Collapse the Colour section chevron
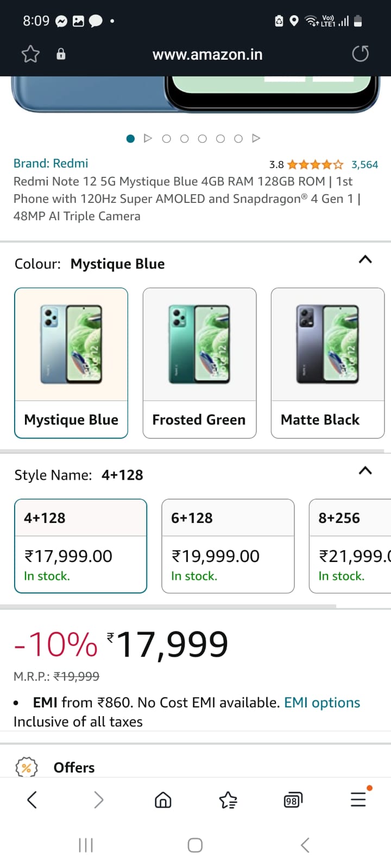The width and height of the screenshot is (391, 868). click(x=365, y=259)
